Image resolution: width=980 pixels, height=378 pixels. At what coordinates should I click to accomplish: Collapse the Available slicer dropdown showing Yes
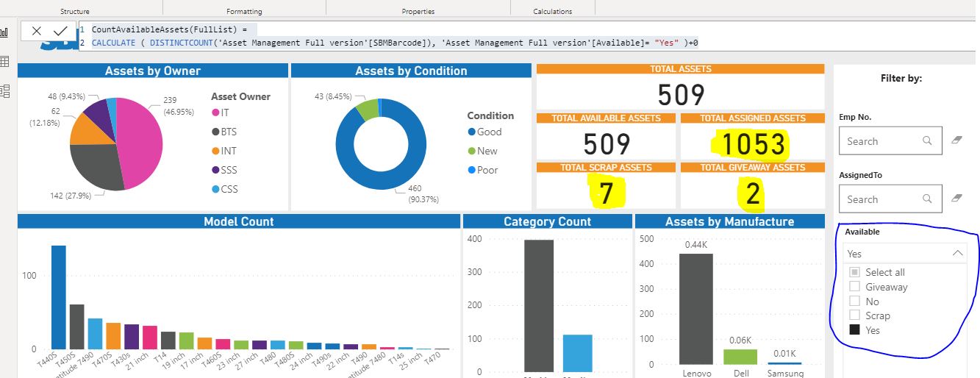pos(957,253)
